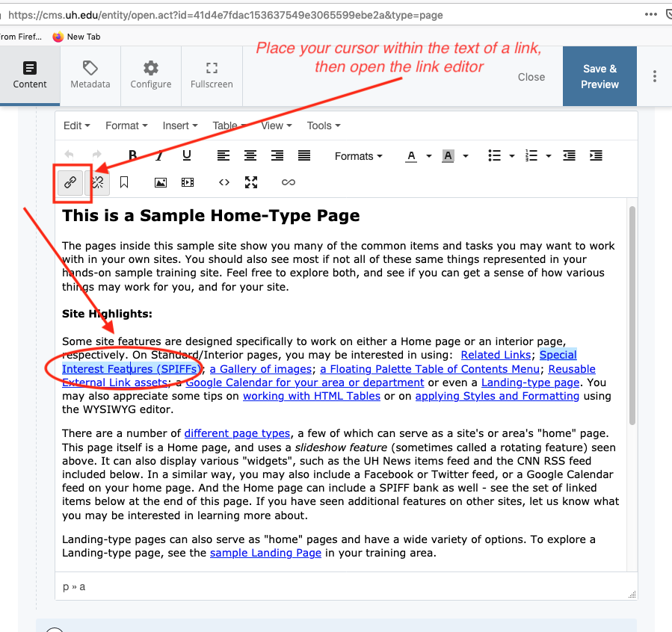
Task: Switch to the Configure tab
Action: [x=151, y=75]
